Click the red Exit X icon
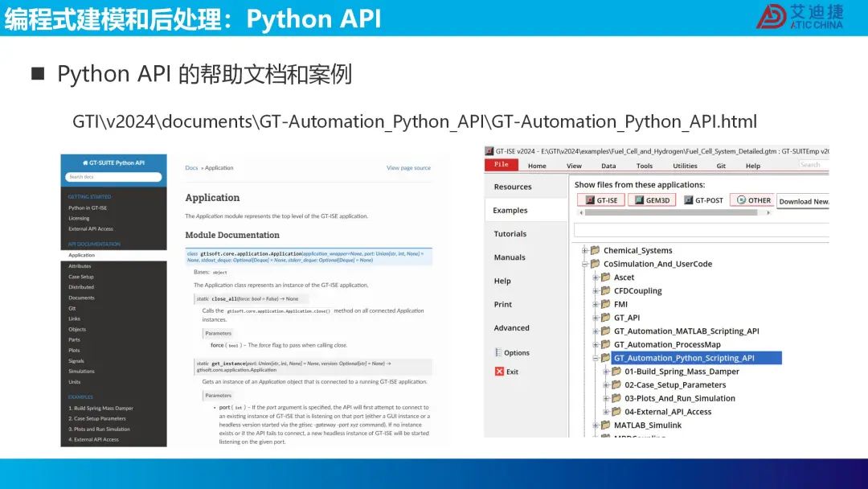 pos(499,372)
